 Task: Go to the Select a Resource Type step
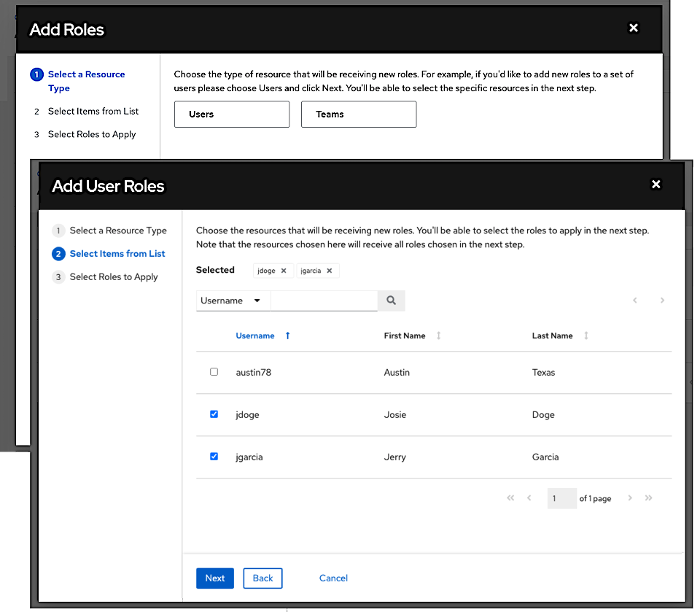pos(118,230)
